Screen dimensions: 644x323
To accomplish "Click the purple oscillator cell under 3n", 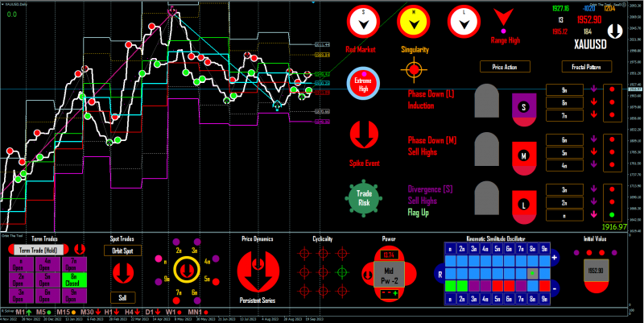I will click(474, 286).
